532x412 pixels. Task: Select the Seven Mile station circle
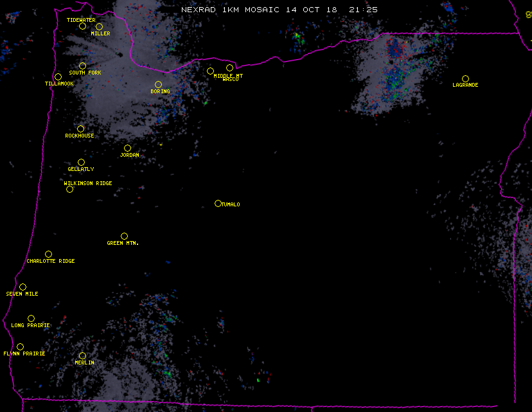(22, 287)
